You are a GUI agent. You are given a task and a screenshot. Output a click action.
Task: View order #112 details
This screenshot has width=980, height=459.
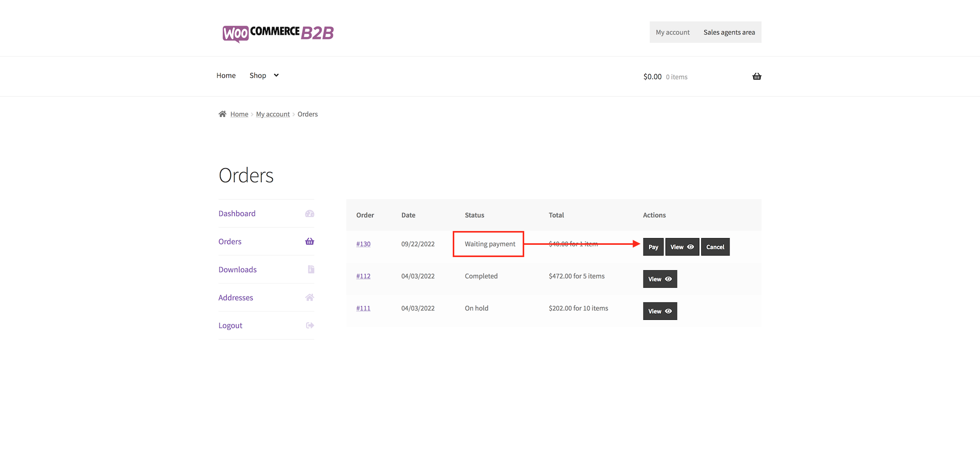(660, 279)
